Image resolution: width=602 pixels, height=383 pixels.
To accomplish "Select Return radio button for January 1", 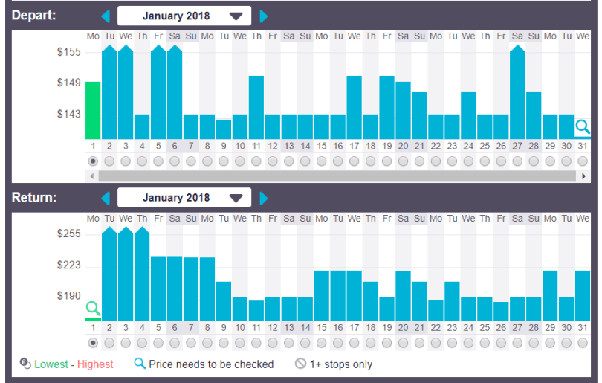I will [93, 343].
